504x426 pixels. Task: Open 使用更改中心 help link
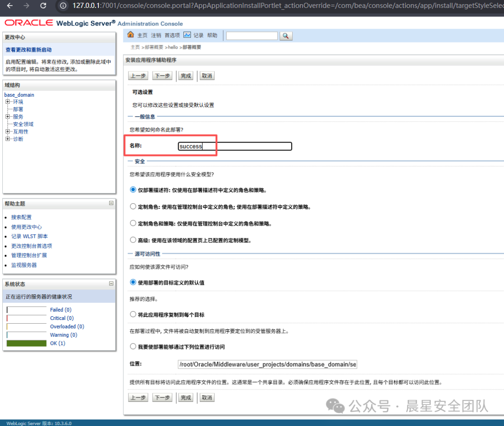(27, 227)
